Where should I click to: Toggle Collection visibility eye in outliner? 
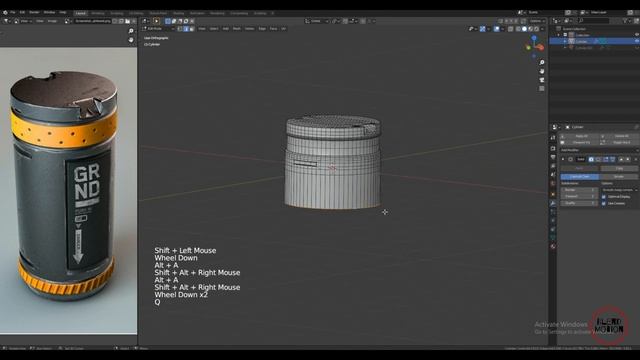(637, 35)
